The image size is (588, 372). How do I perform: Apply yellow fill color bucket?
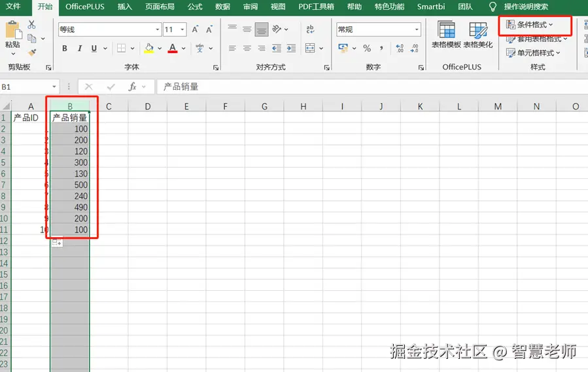(149, 48)
